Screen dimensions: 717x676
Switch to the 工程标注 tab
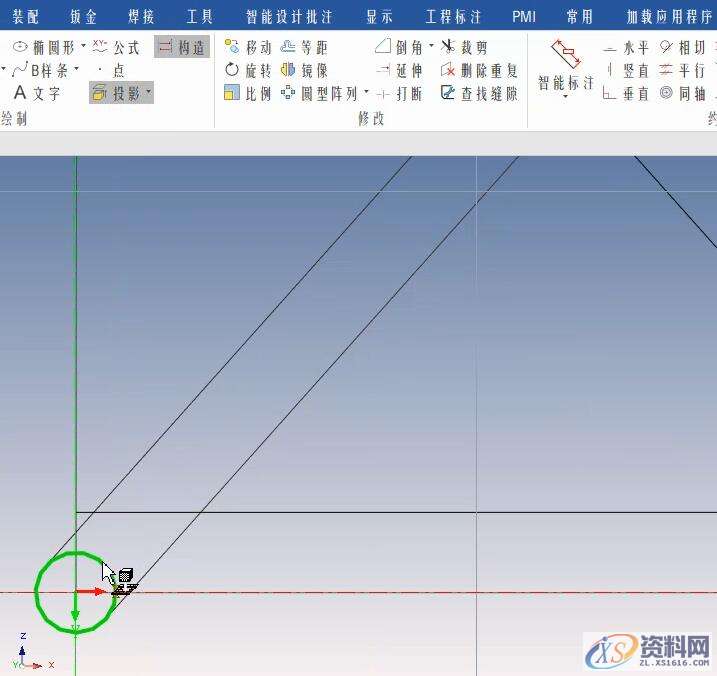[x=453, y=17]
